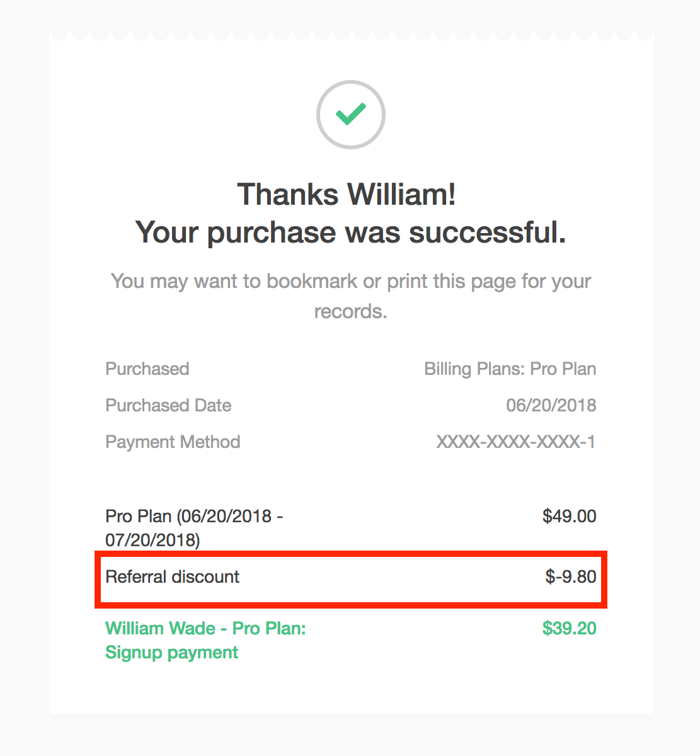The image size is (700, 756).
Task: Open "William Wade - Pro Plan: Signup payment" link
Action: (x=205, y=640)
